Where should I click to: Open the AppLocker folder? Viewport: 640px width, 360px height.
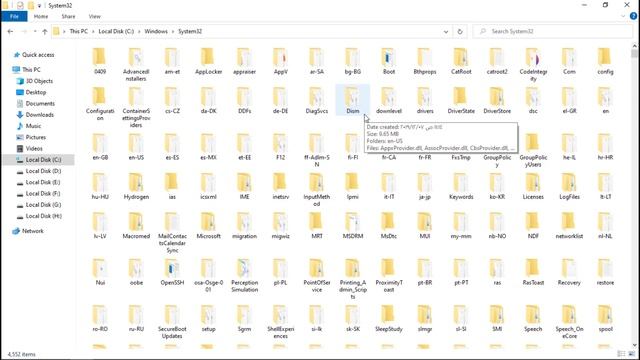(208, 61)
